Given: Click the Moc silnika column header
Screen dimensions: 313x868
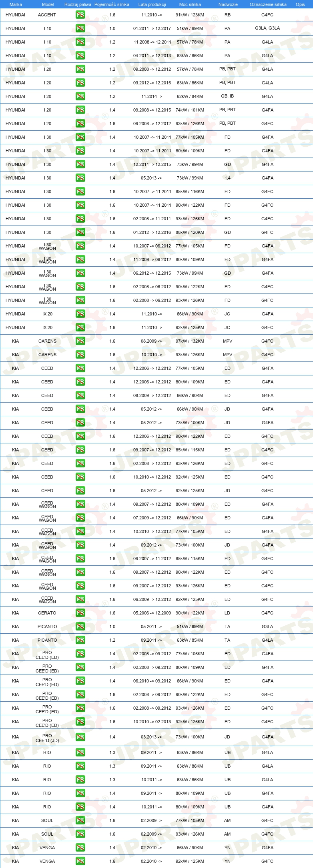Looking at the screenshot, I should point(190,4).
